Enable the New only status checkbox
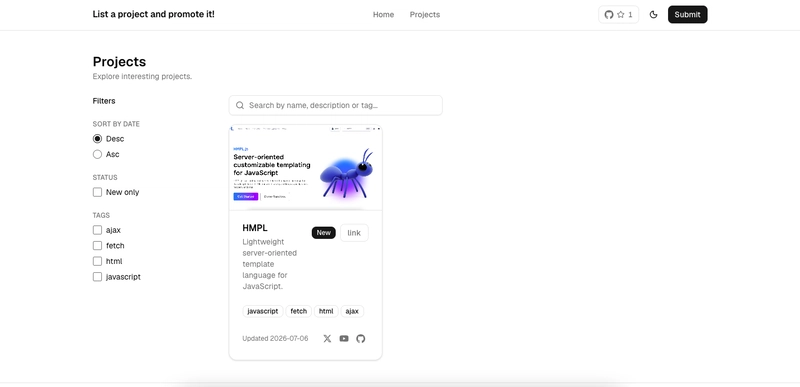The height and width of the screenshot is (387, 800). [x=97, y=192]
